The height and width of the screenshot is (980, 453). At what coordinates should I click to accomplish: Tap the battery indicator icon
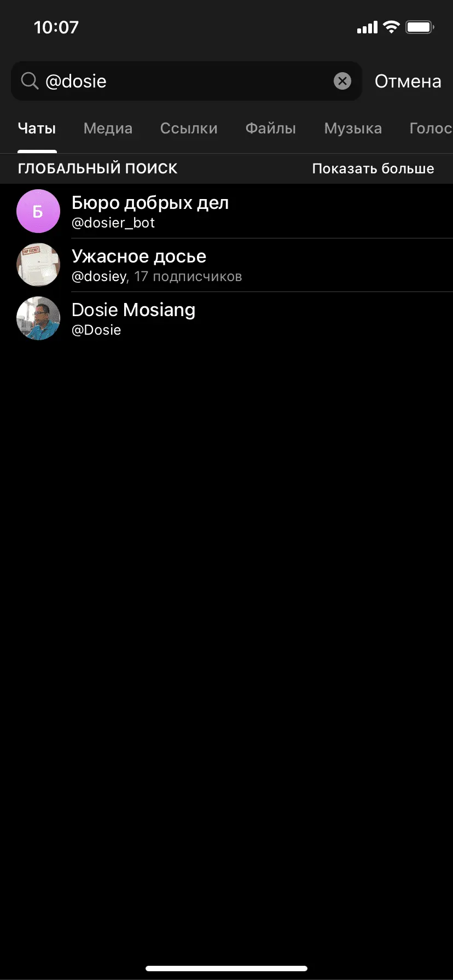[x=420, y=27]
